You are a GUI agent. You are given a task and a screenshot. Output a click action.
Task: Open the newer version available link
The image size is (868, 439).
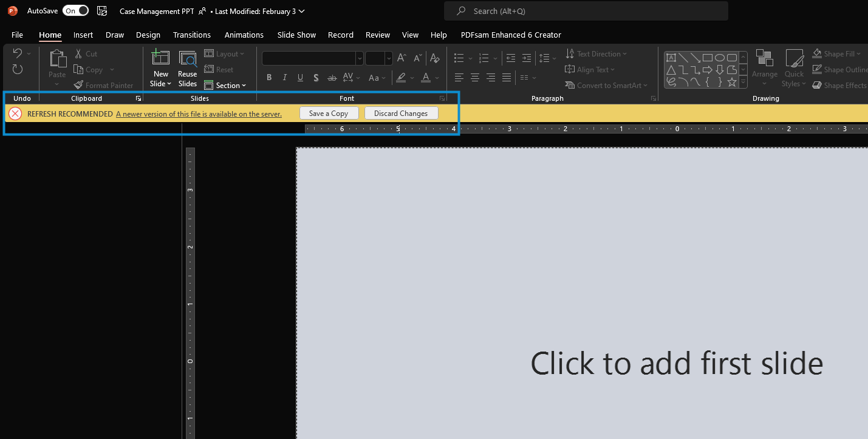tap(199, 114)
